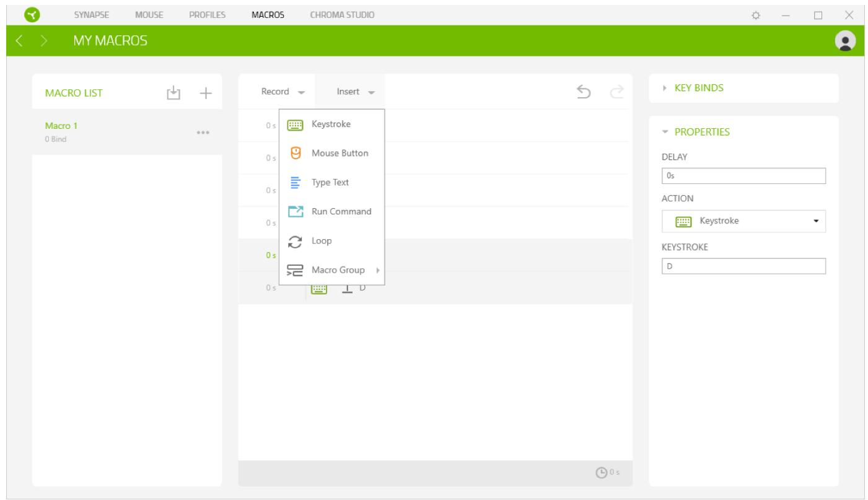Open the Record dropdown
868x500 pixels.
(x=283, y=92)
